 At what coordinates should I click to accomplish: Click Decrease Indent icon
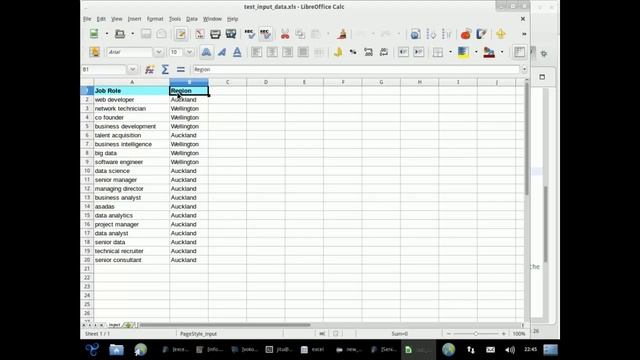point(403,52)
